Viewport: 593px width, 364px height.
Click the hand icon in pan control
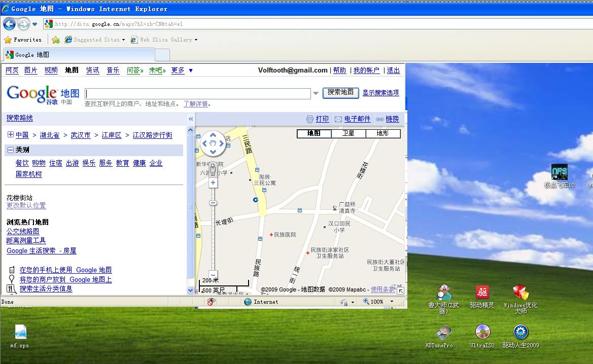(213, 143)
